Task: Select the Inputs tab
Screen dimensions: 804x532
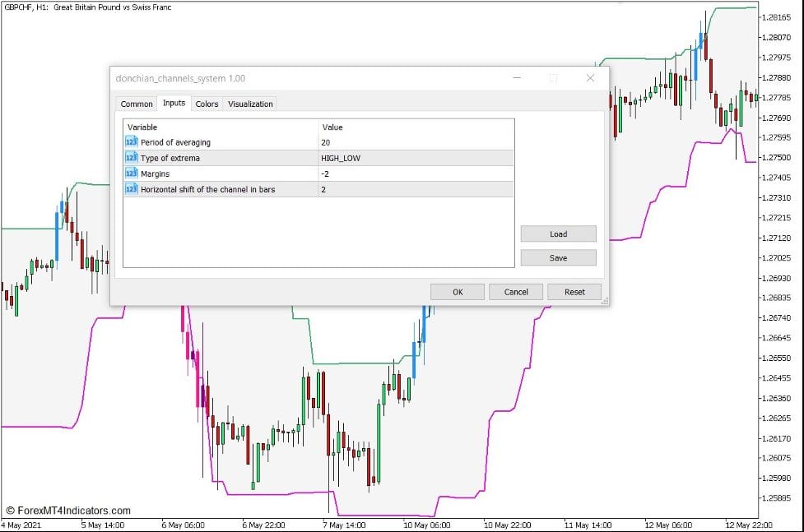Action: pyautogui.click(x=174, y=104)
